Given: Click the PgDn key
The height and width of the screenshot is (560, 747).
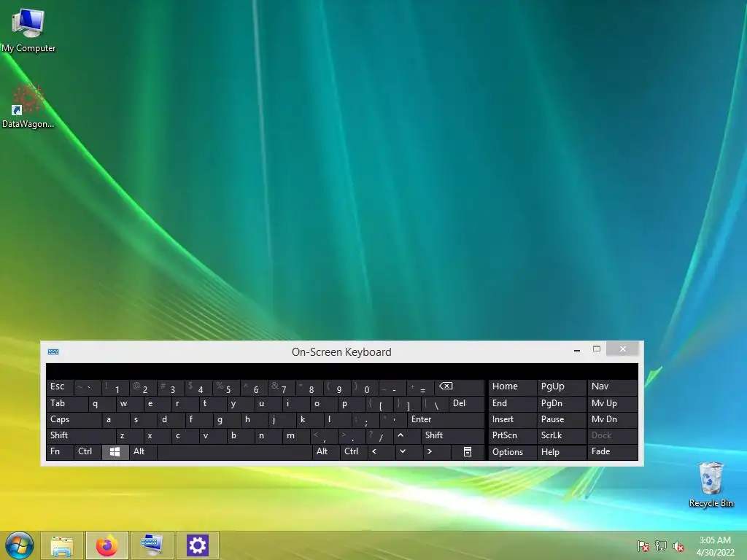Looking at the screenshot, I should [x=562, y=404].
